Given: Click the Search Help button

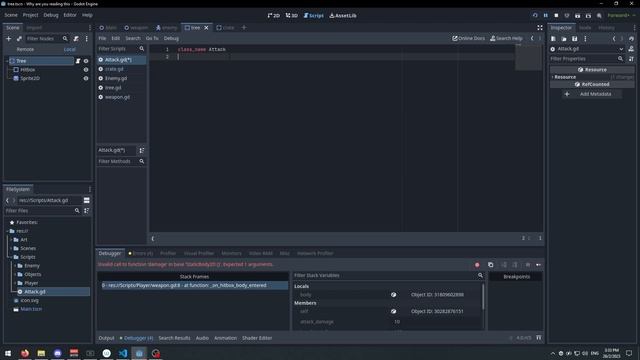Looking at the screenshot, I should point(506,38).
